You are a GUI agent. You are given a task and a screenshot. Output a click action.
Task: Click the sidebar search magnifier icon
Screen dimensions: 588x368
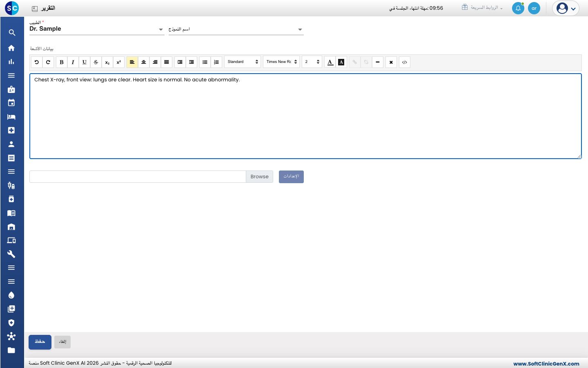11,33
